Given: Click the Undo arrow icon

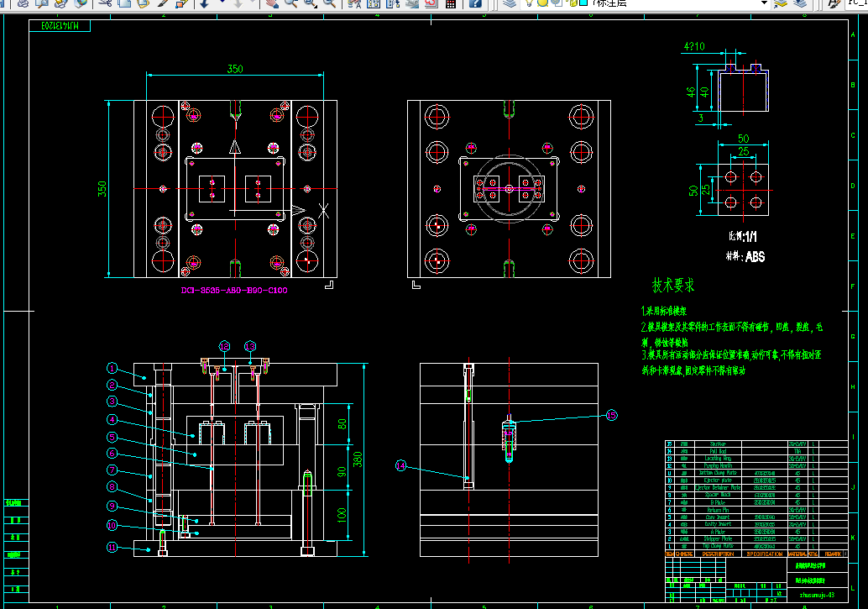Looking at the screenshot, I should point(204,3).
